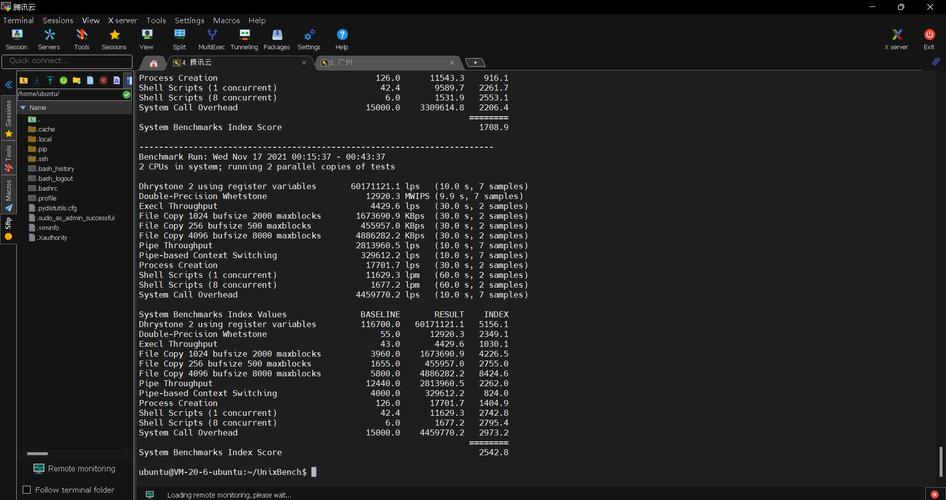Click the green check next to path field
946x500 pixels.
click(x=127, y=94)
